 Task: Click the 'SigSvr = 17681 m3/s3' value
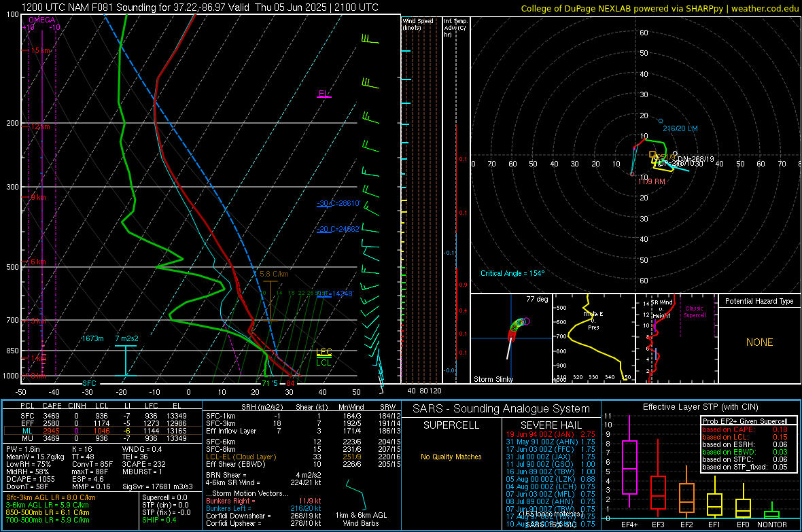[158, 486]
